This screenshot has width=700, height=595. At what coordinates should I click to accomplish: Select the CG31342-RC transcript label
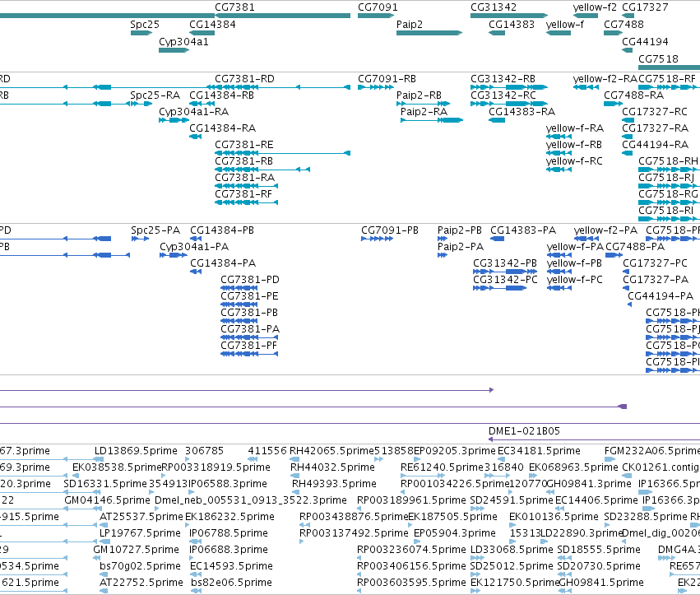(503, 95)
